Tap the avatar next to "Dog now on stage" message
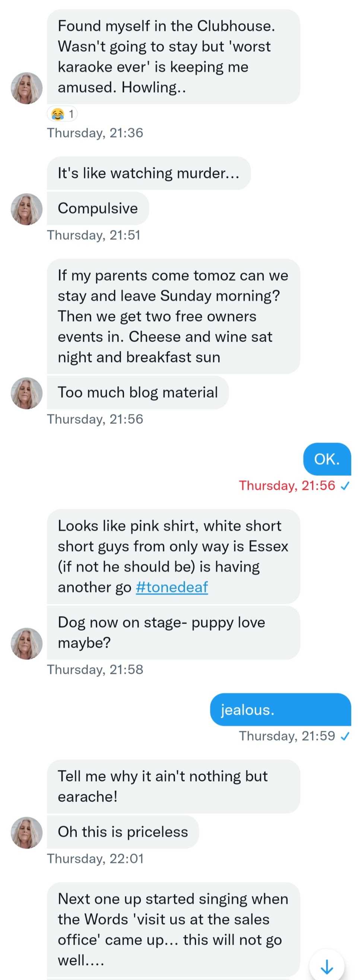362x980 pixels. coord(26,643)
